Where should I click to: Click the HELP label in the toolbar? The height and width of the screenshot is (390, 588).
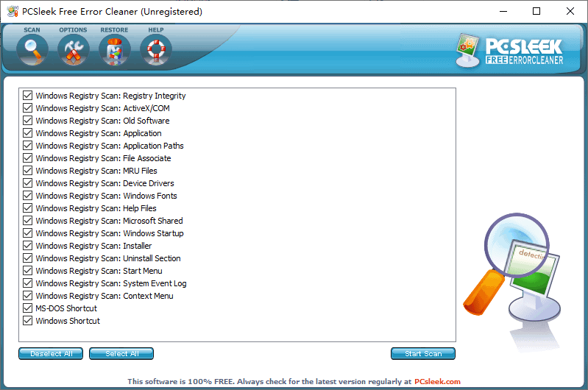(156, 29)
